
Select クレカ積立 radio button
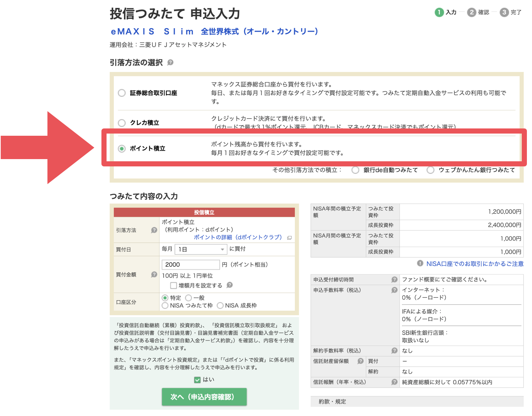tap(122, 123)
